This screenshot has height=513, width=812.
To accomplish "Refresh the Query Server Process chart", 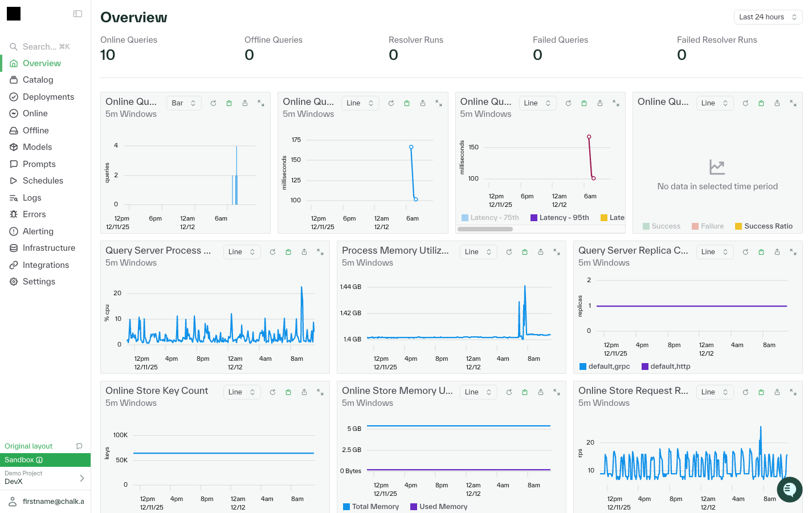I will pos(272,252).
